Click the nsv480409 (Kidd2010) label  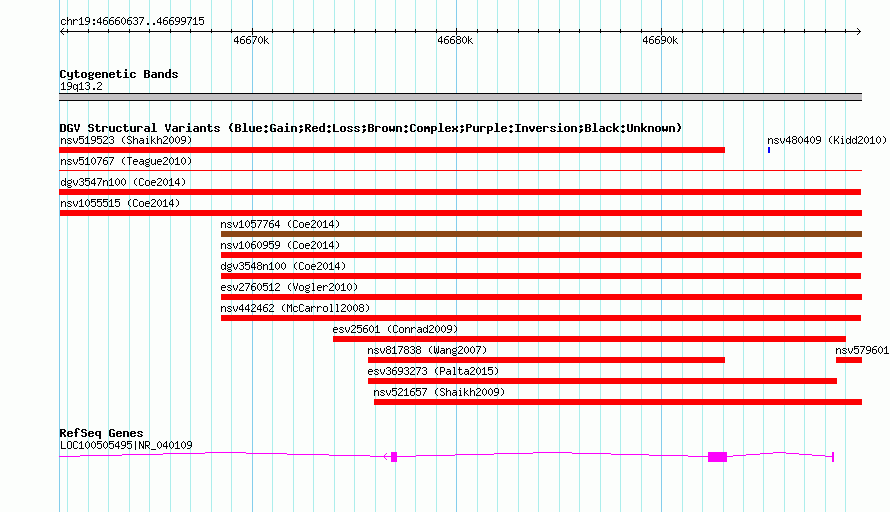coord(826,140)
